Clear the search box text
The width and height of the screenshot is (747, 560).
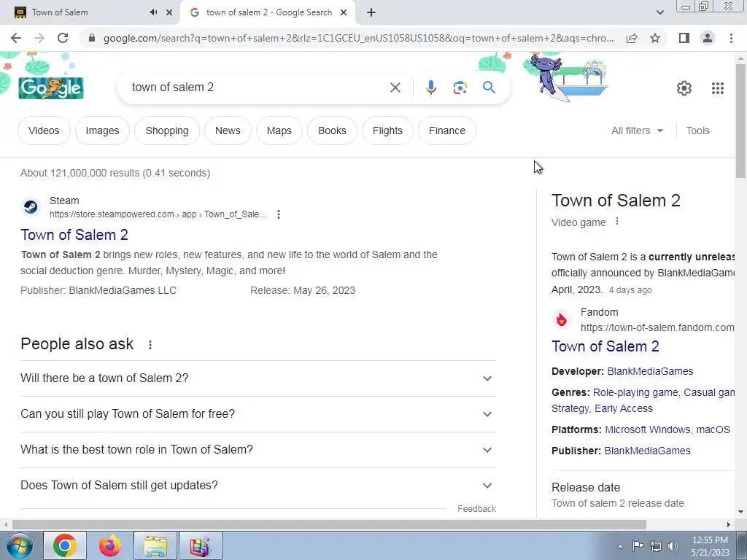(395, 87)
